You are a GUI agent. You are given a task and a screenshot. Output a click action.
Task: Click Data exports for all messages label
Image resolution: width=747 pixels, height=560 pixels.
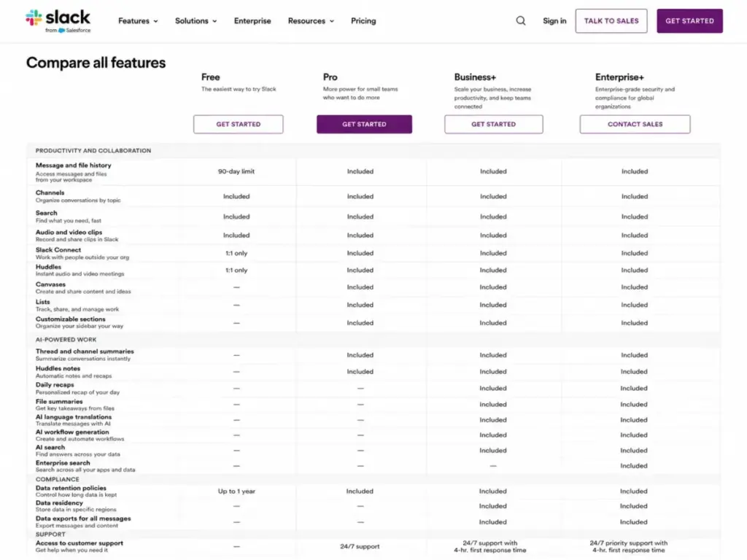point(83,518)
